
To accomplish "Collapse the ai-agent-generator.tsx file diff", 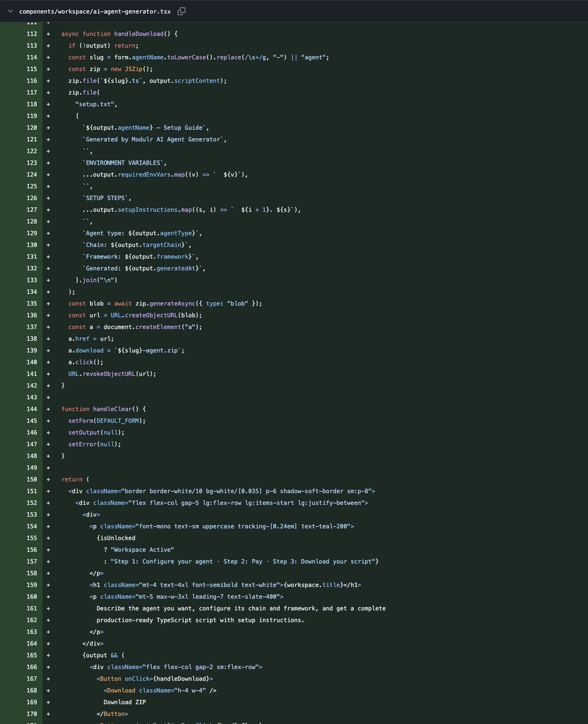I will pos(10,11).
